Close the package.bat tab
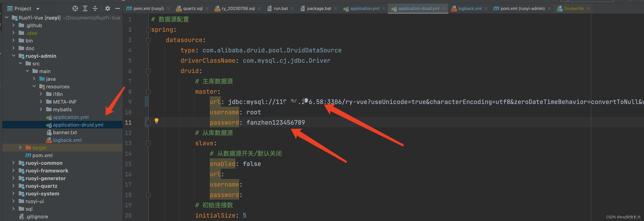The width and height of the screenshot is (644, 221). pyautogui.click(x=336, y=9)
